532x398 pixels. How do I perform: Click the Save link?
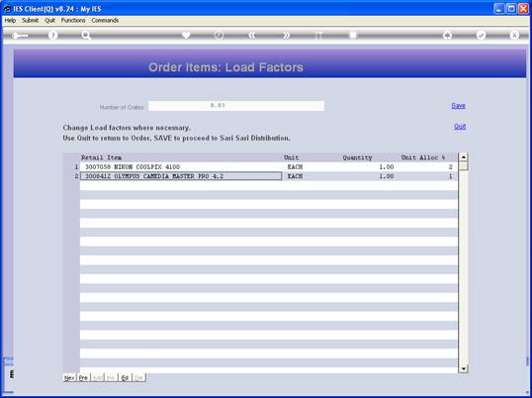click(x=458, y=106)
